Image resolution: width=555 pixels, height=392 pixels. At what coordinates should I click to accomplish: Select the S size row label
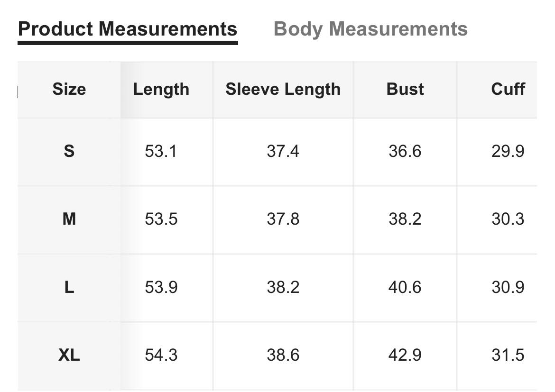pos(69,151)
